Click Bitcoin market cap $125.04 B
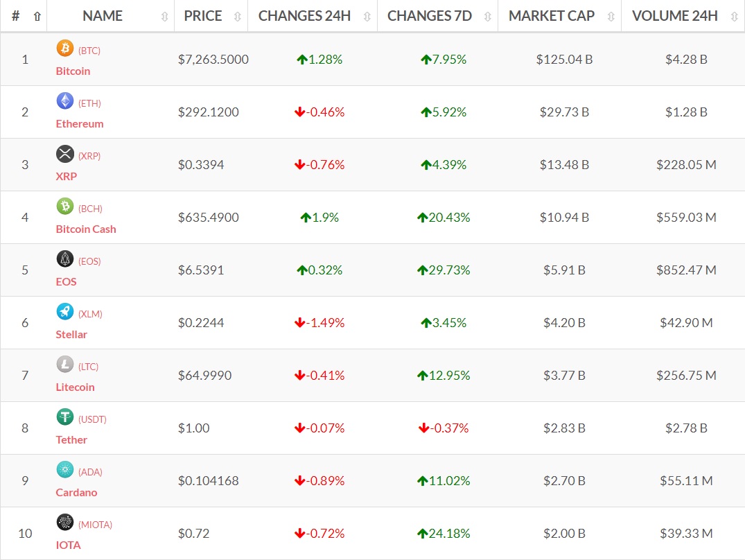The image size is (745, 560). coord(564,60)
